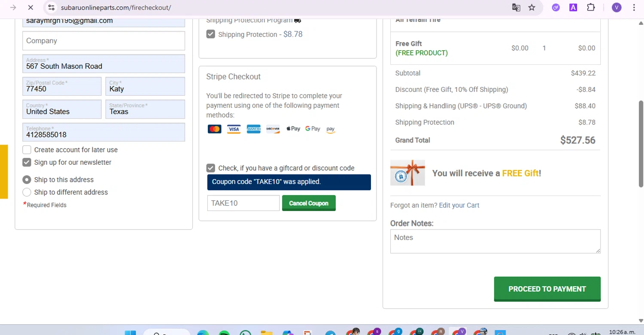Click the discount value -$8.84
The image size is (644, 335).
(x=586, y=89)
